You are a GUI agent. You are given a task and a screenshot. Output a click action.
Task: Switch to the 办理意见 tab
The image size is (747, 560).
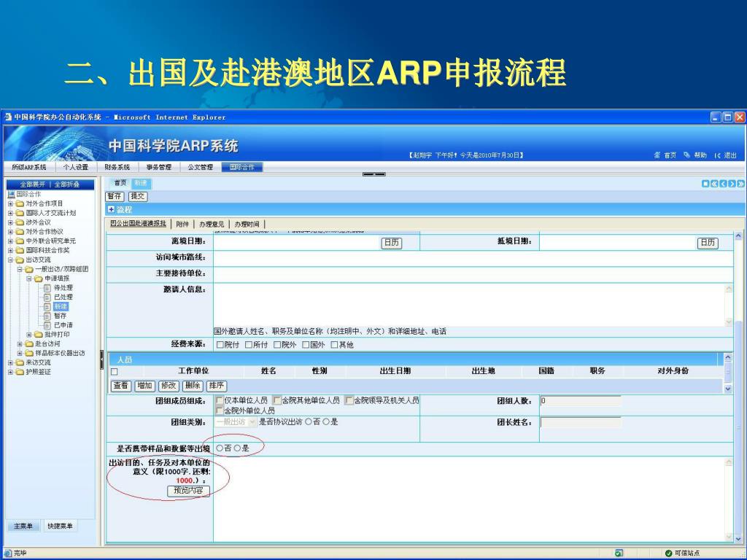pos(212,225)
